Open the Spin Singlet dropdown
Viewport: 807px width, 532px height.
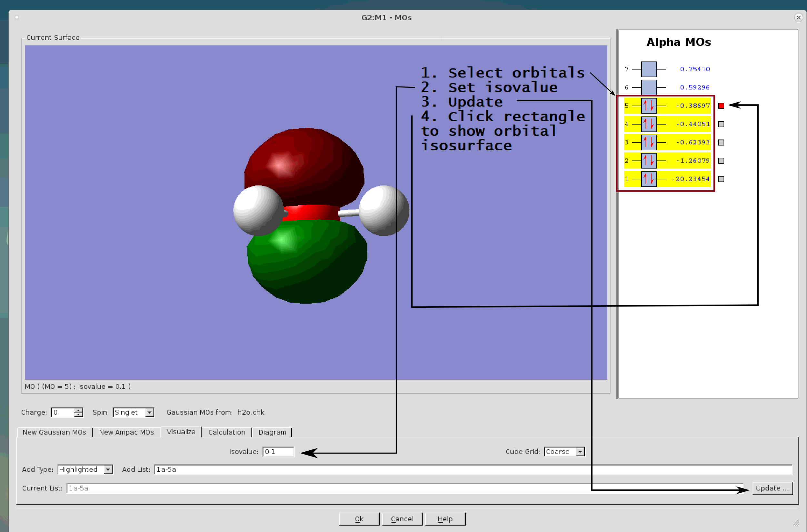[133, 412]
